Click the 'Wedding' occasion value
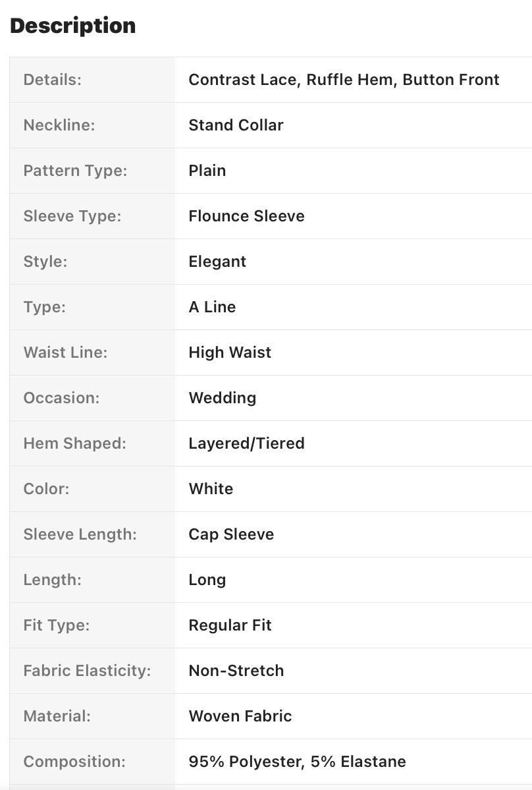The width and height of the screenshot is (532, 790). tap(222, 398)
